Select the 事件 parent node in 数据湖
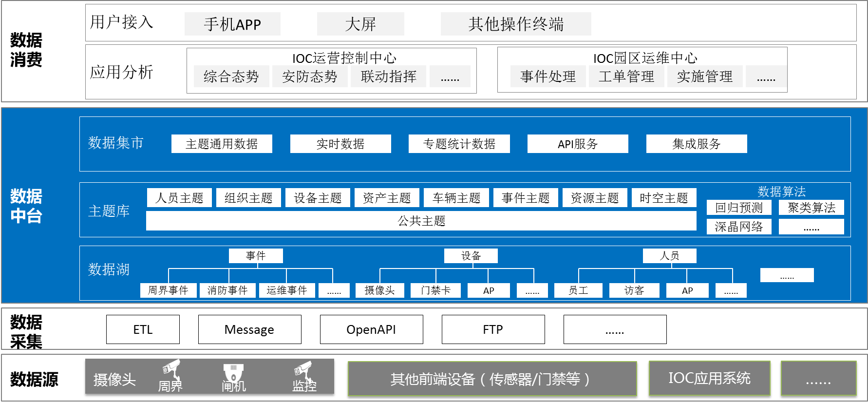This screenshot has height=403, width=868. click(x=256, y=255)
